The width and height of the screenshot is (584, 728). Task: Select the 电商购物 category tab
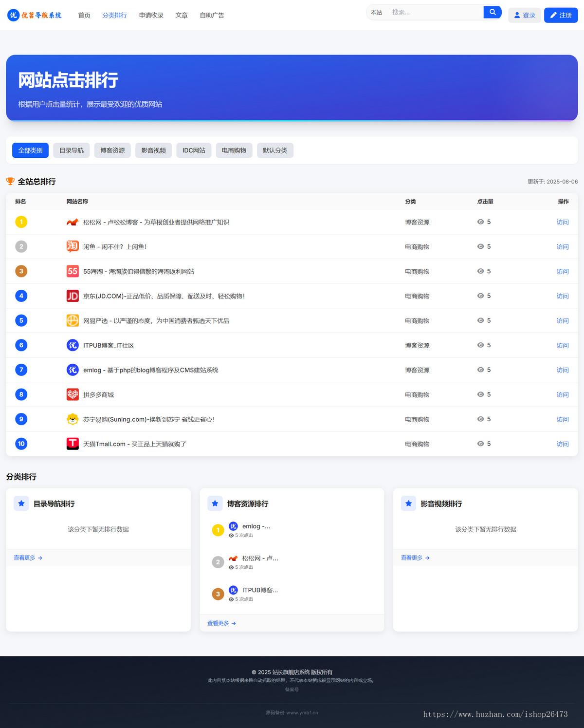234,150
